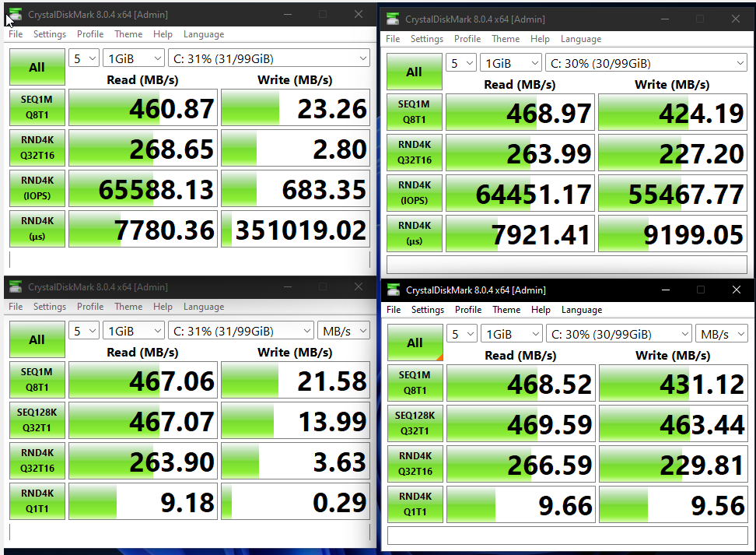The width and height of the screenshot is (756, 555).
Task: Click the 351019.02 write latency value
Action: (296, 229)
